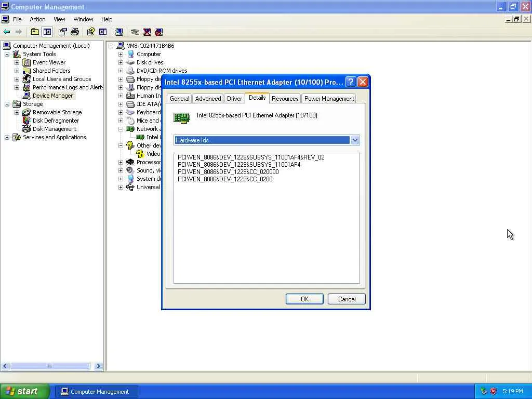This screenshot has width=532, height=399.
Task: Open the Hardware Ids dropdown arrow
Action: point(354,140)
